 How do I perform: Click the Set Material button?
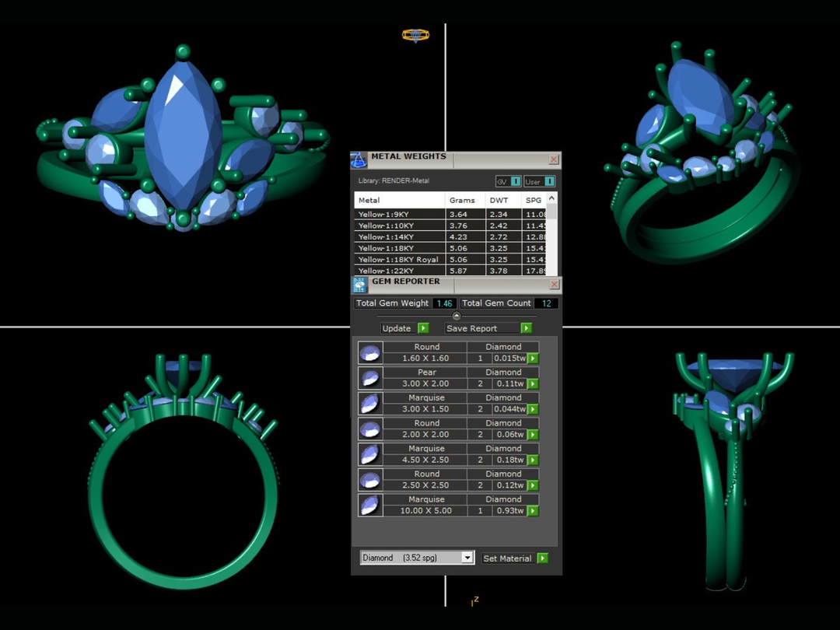507,558
